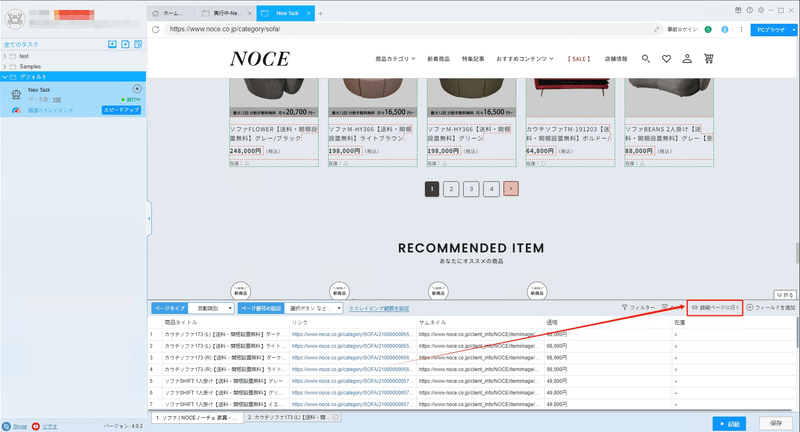Switch to the ホーム tab

(172, 13)
